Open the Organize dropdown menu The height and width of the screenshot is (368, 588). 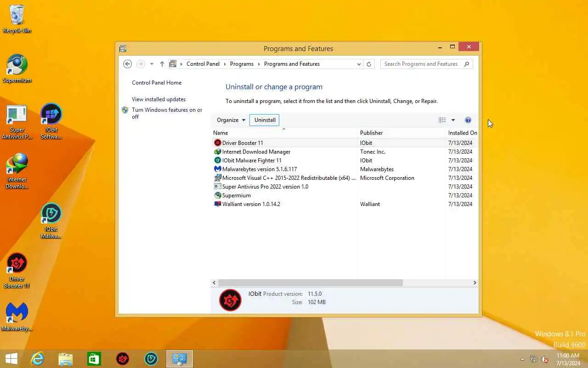coord(231,120)
